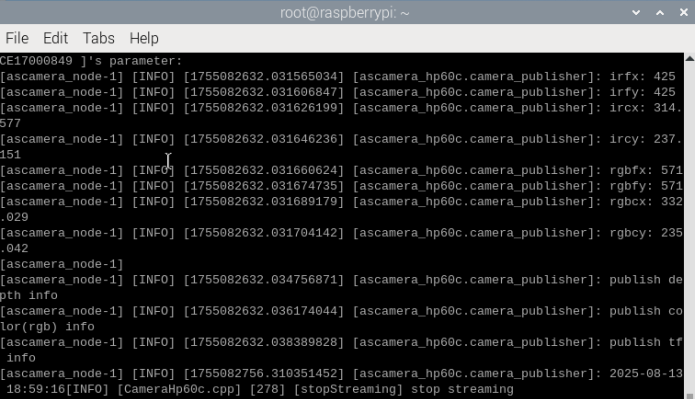The width and height of the screenshot is (695, 399).
Task: Click the "irfx: 425" log value
Action: pyautogui.click(x=642, y=77)
